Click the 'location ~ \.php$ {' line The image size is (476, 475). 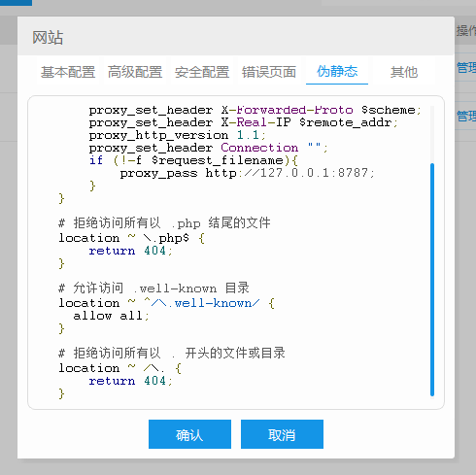(x=131, y=238)
